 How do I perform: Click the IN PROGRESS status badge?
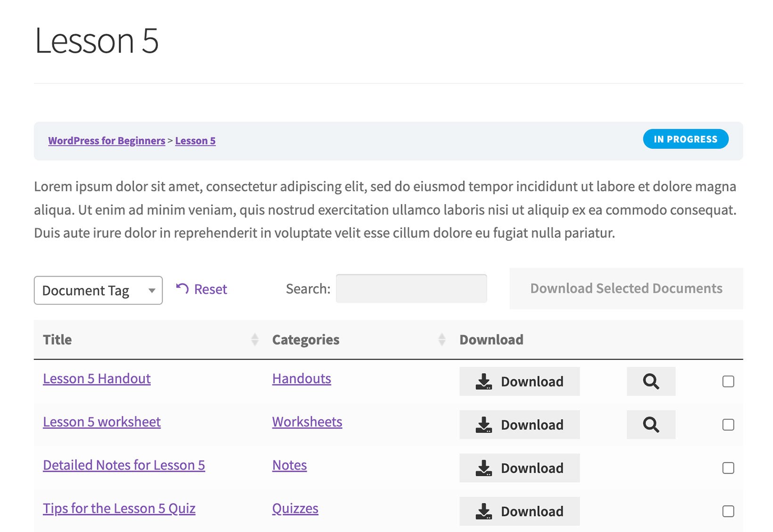click(685, 139)
